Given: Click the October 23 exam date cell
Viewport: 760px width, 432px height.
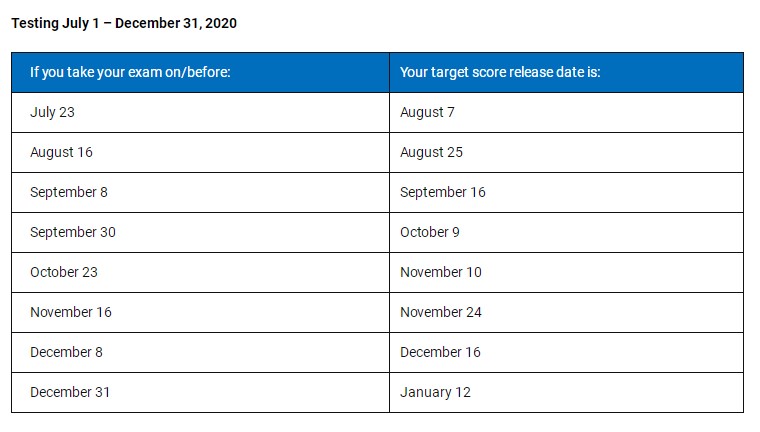Looking at the screenshot, I should (x=64, y=273).
